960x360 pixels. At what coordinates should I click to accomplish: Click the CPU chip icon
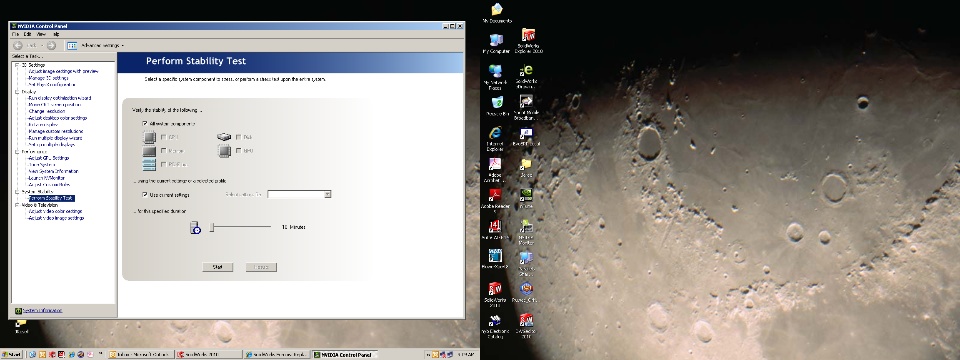pyautogui.click(x=149, y=137)
